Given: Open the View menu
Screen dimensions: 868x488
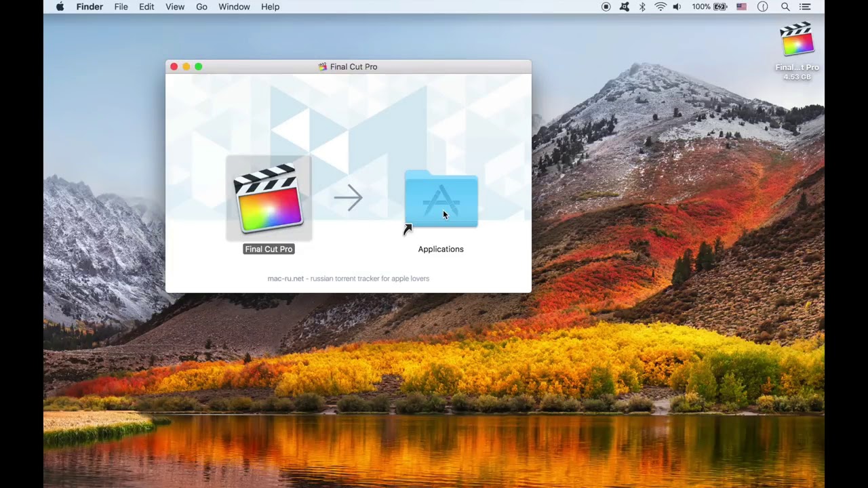Looking at the screenshot, I should (175, 7).
